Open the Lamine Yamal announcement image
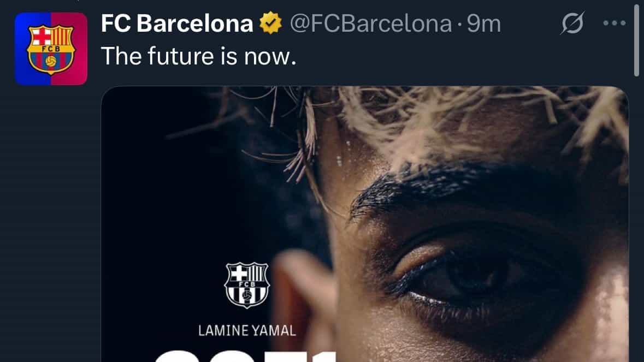The height and width of the screenshot is (362, 644). (x=365, y=224)
